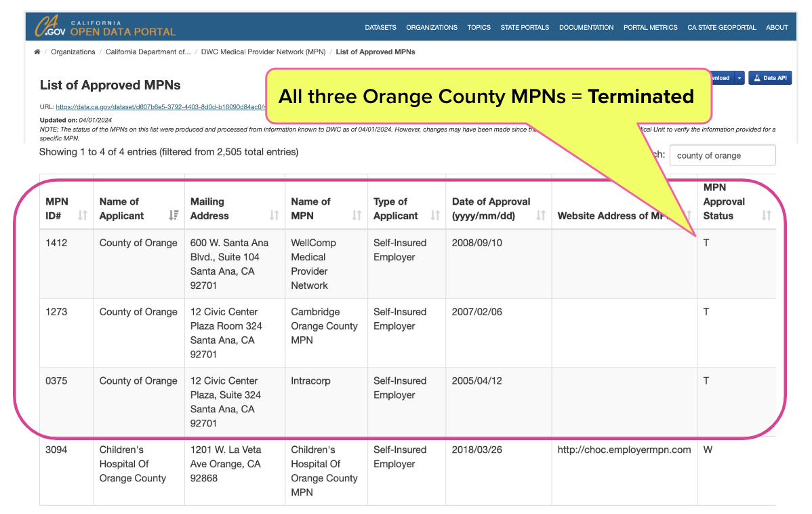Image resolution: width=812 pixels, height=514 pixels.
Task: Open DWC Medical Provider Network breadcrumb
Action: pos(263,52)
